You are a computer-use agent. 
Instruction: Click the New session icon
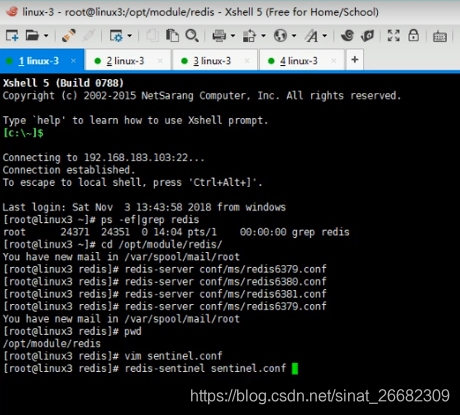tap(12, 35)
